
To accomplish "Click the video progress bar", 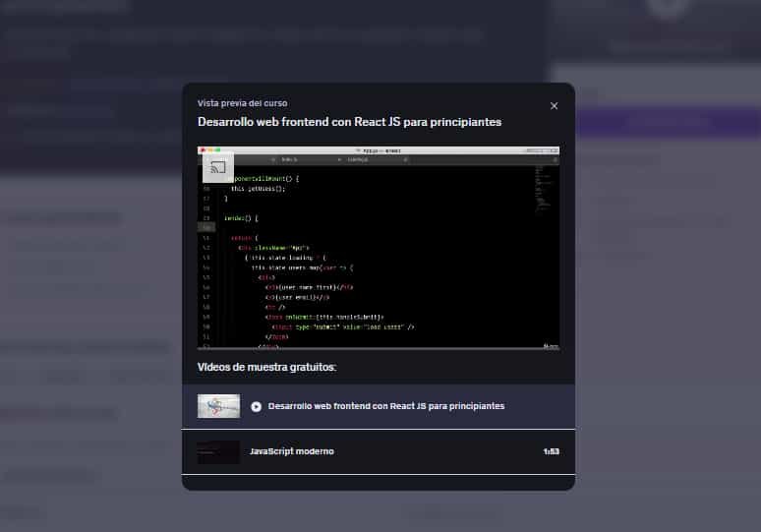I will [x=379, y=348].
